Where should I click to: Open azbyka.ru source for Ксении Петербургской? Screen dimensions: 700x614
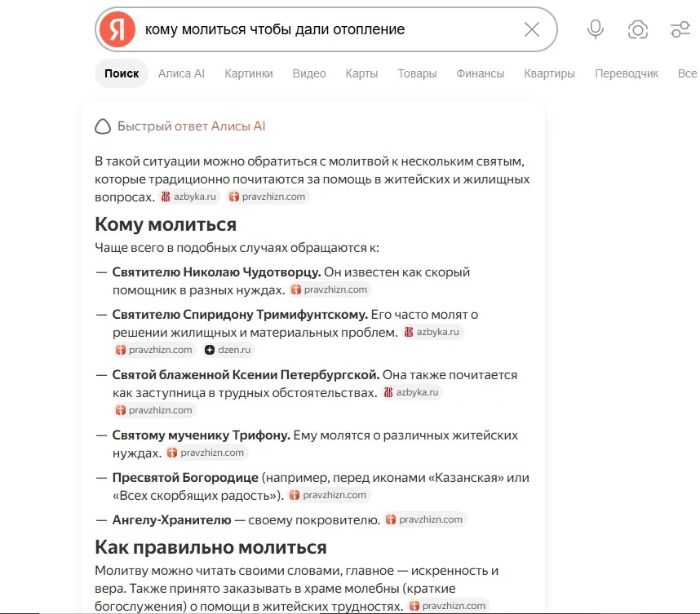(x=412, y=392)
